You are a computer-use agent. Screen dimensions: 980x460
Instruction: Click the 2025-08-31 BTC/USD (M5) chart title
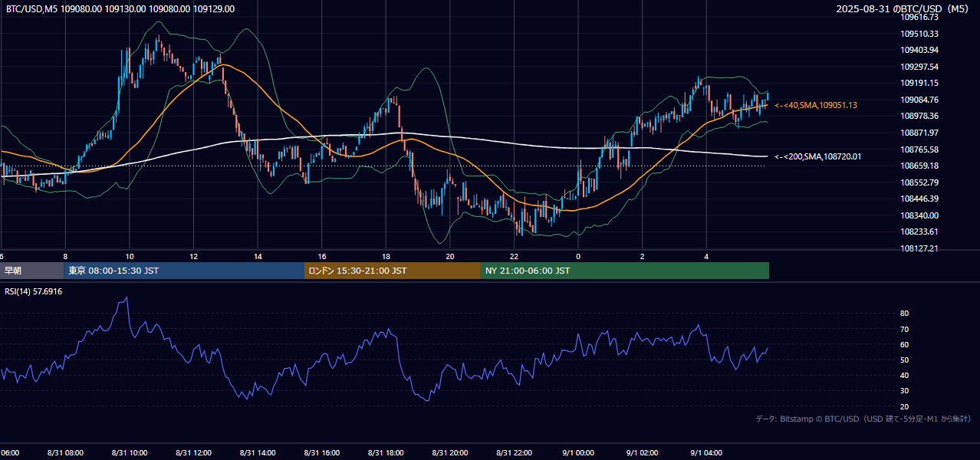pos(904,9)
